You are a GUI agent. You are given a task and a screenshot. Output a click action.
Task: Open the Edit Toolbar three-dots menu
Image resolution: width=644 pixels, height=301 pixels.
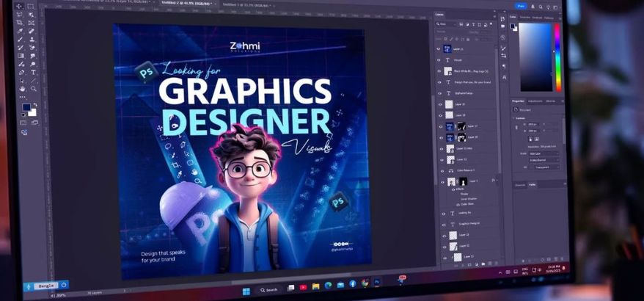22,97
